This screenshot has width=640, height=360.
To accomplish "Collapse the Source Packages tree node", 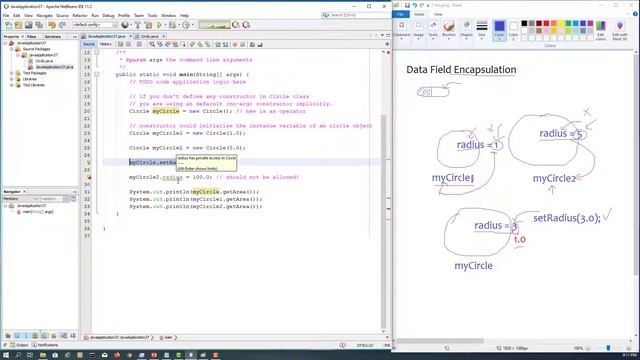I will [12, 49].
